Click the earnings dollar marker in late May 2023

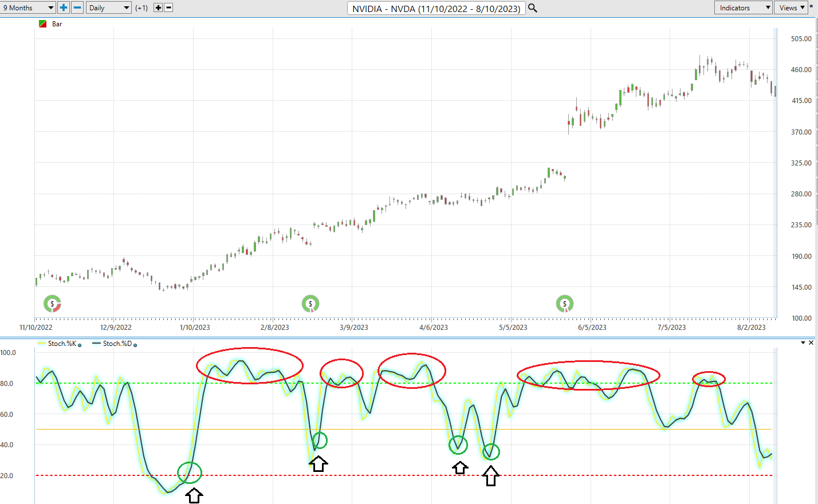click(x=565, y=304)
